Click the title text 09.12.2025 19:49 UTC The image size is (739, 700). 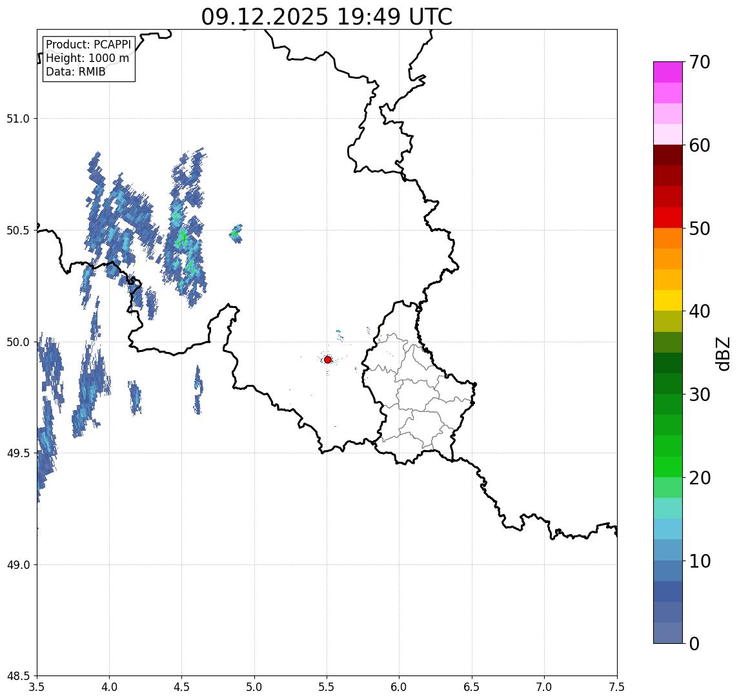point(327,17)
